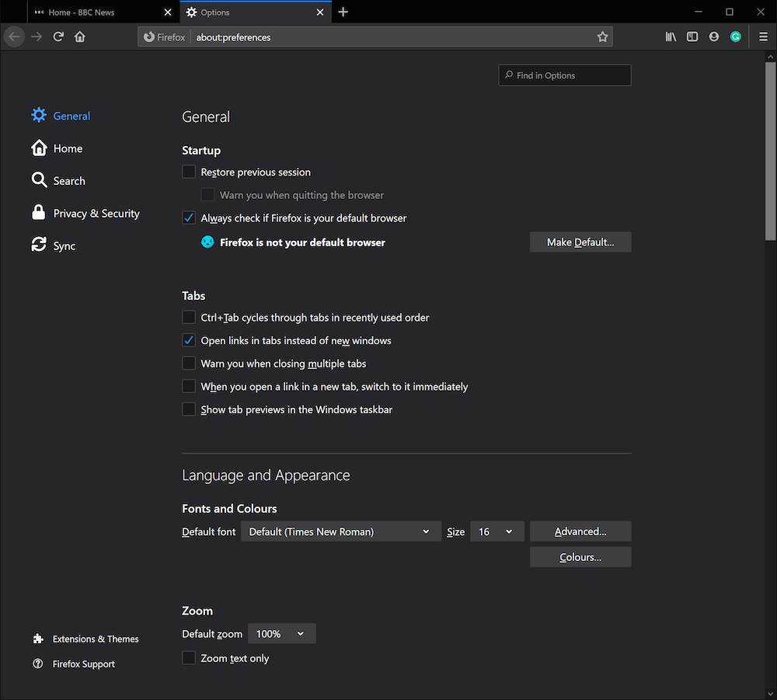777x700 pixels.
Task: Click the Home icon in the sidebar
Action: click(x=39, y=148)
